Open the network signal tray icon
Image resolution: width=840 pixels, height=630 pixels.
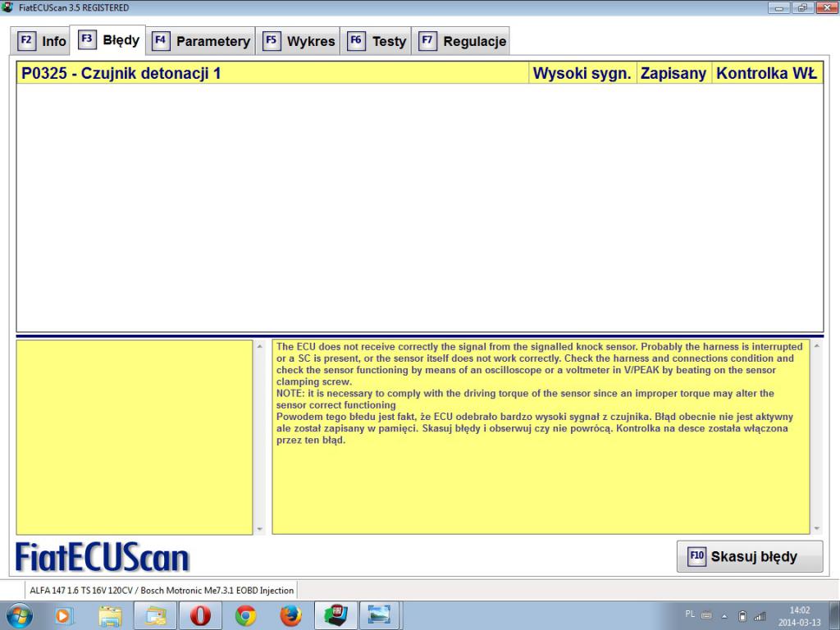point(760,616)
